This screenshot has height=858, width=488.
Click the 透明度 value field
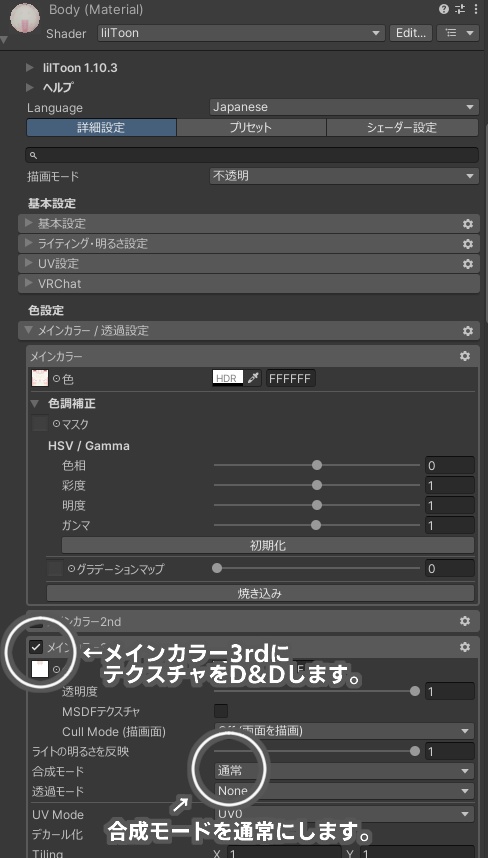click(449, 691)
